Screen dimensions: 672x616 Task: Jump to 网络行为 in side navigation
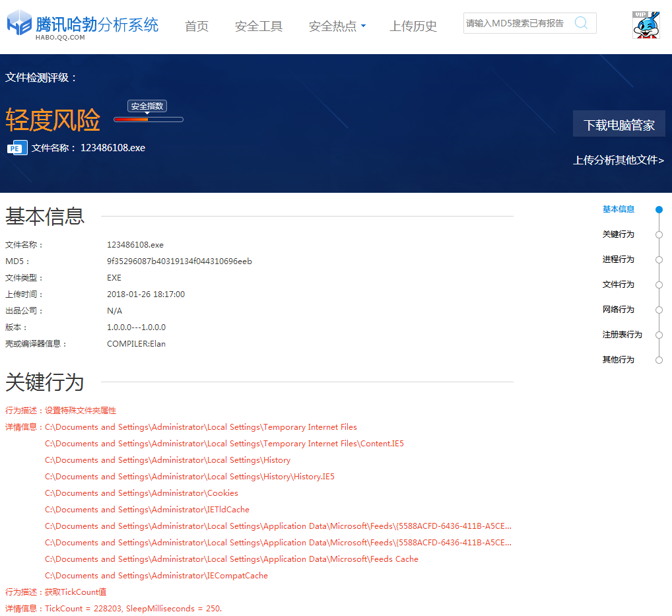(618, 310)
